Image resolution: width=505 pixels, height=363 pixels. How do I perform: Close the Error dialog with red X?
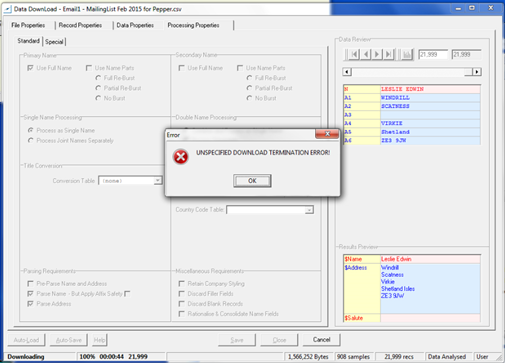click(x=327, y=134)
